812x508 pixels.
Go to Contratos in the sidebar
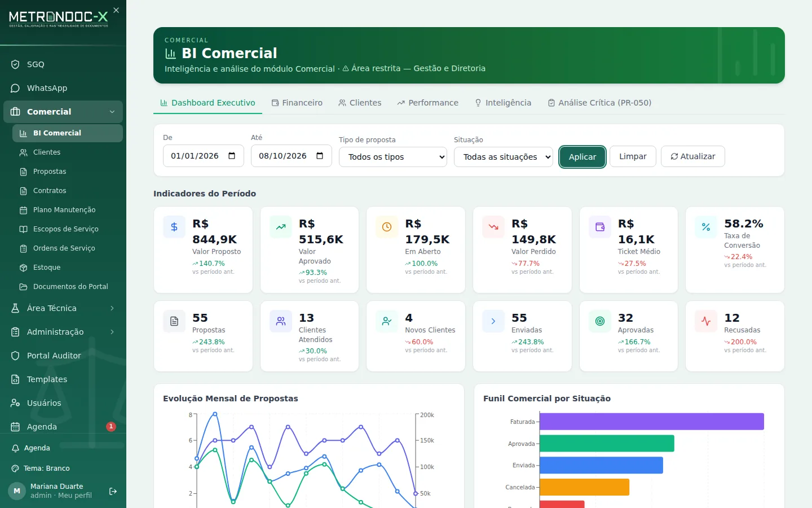point(68,191)
